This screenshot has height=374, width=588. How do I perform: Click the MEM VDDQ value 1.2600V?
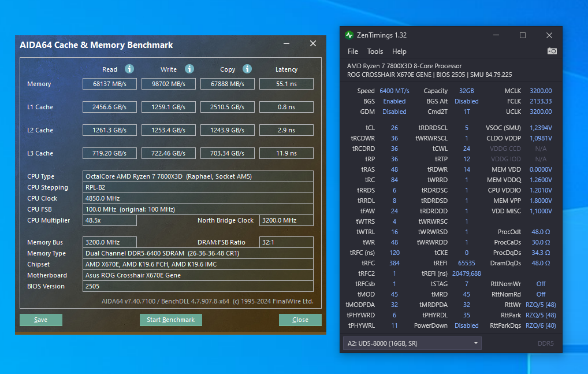tap(541, 180)
